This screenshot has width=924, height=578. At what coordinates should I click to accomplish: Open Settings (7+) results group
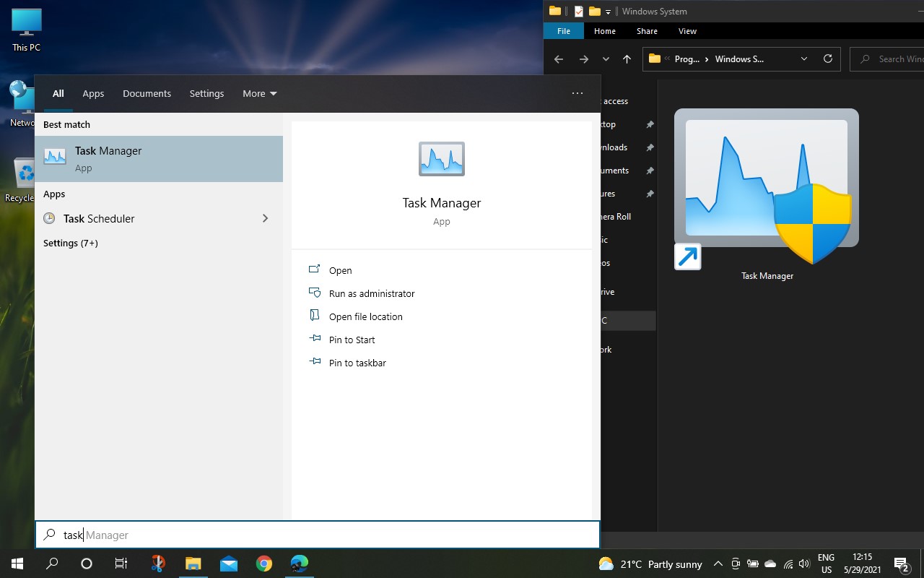pos(71,243)
